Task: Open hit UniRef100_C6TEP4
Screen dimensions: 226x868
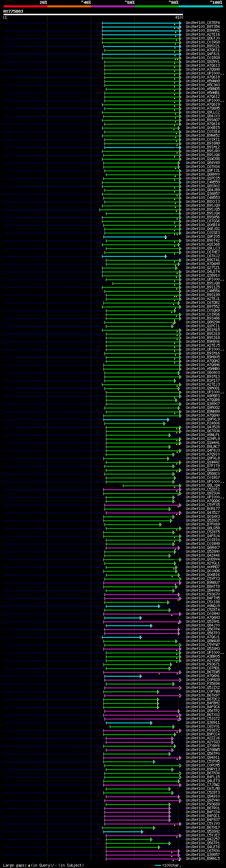Action: [203, 23]
